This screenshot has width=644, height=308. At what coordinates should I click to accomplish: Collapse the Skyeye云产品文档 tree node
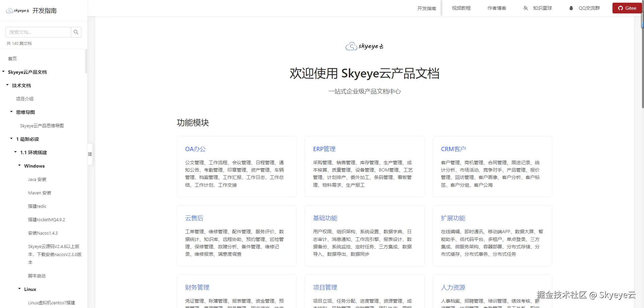coord(3,72)
